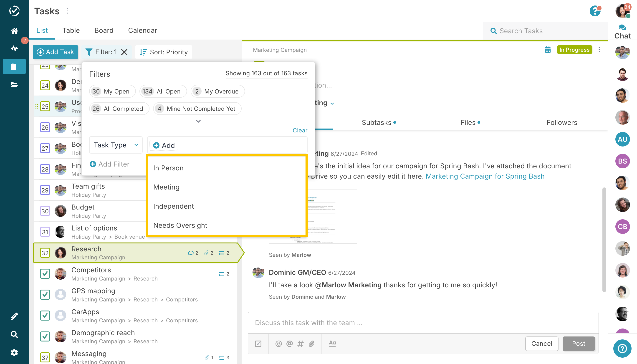This screenshot has width=637, height=364.
Task: Click the Add Task button
Action: tap(55, 52)
